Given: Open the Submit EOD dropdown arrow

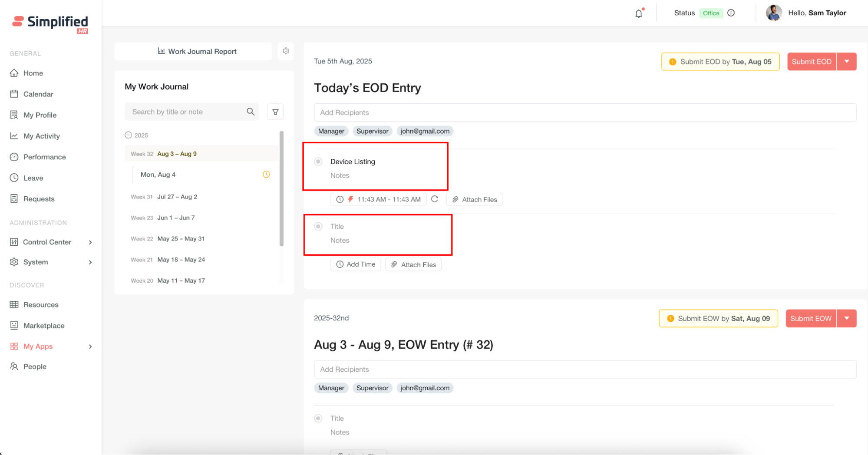Looking at the screenshot, I should coord(847,62).
